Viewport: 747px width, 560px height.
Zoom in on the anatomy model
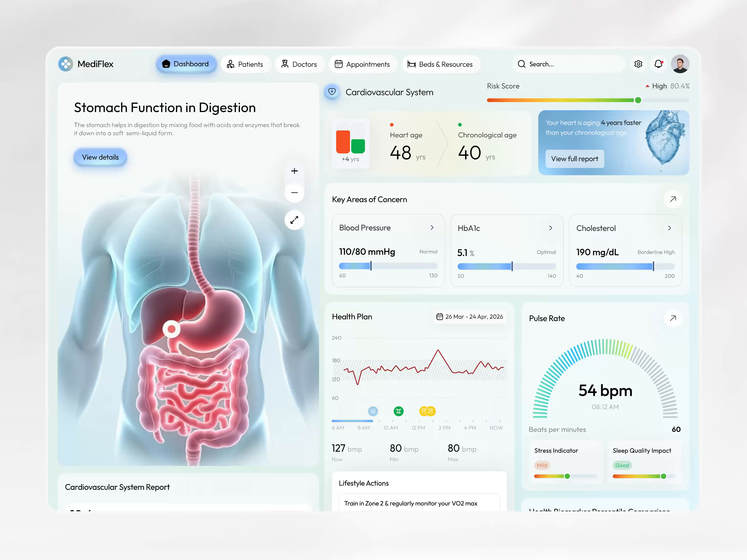tap(294, 171)
